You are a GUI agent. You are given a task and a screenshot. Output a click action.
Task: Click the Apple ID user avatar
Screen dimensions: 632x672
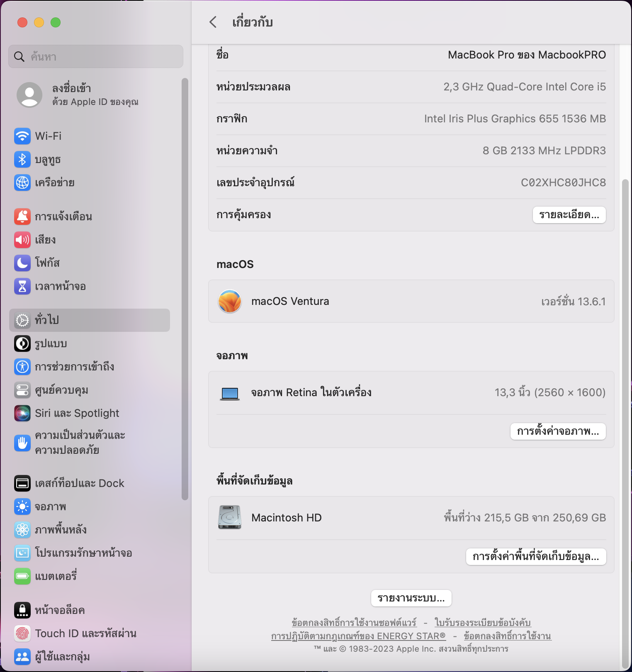(x=29, y=95)
